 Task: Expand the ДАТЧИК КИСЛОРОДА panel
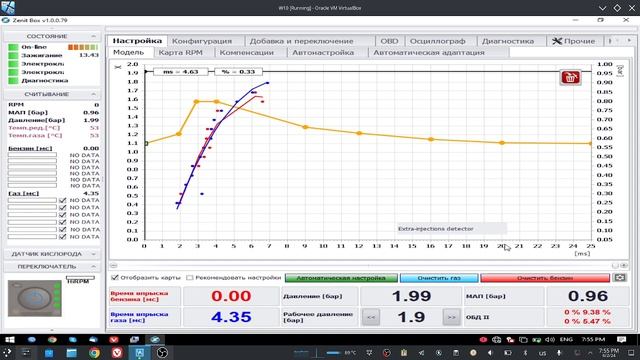[93, 254]
